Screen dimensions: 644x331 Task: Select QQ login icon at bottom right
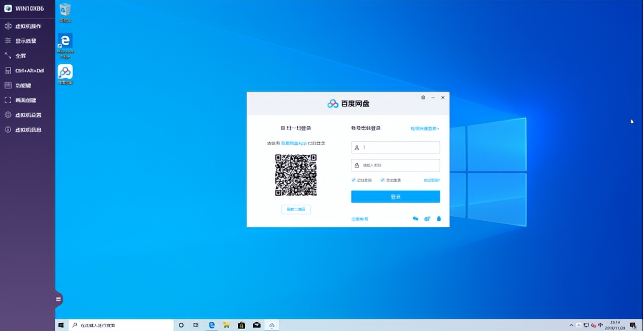[x=427, y=218]
